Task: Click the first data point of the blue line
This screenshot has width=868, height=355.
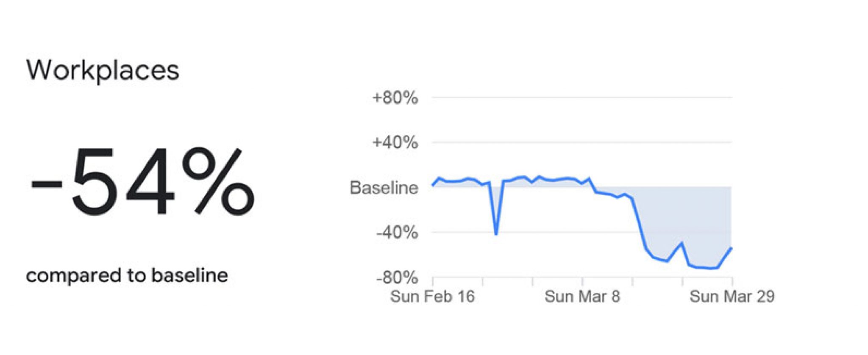Action: tap(433, 185)
